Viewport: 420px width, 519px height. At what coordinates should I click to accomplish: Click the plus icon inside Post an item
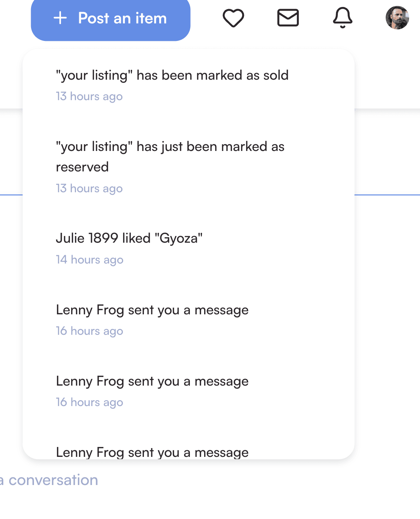60,18
